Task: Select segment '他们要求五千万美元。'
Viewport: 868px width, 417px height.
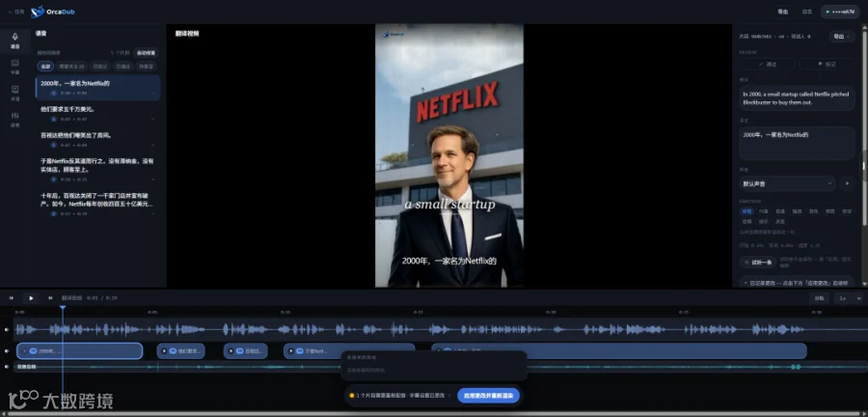Action: click(98, 114)
